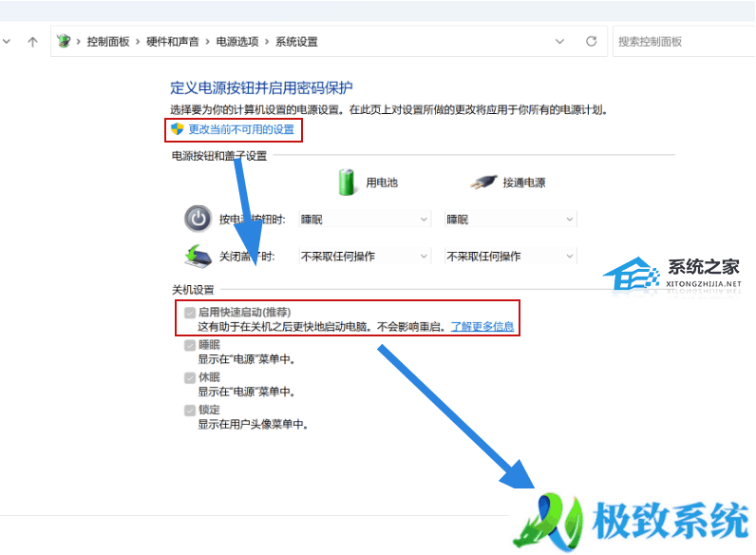Viewport: 756px width, 555px height.
Task: Open lid close plugged-in dropdown 不采取任何操作
Action: click(x=510, y=257)
